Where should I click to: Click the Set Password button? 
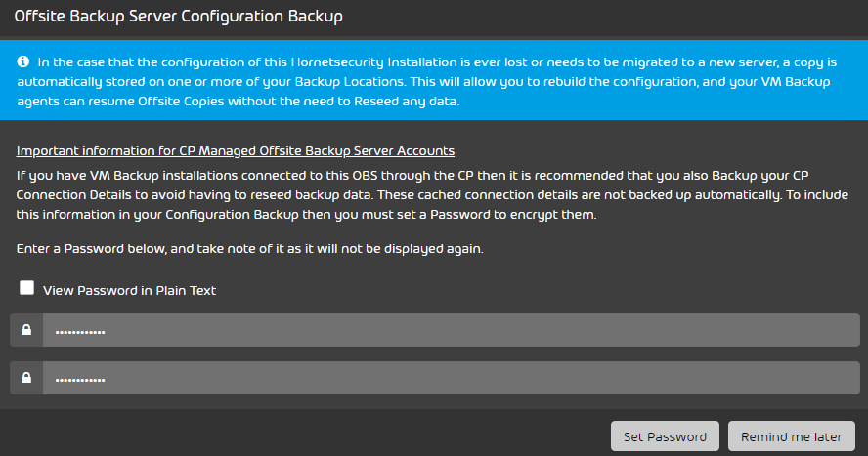(x=665, y=436)
